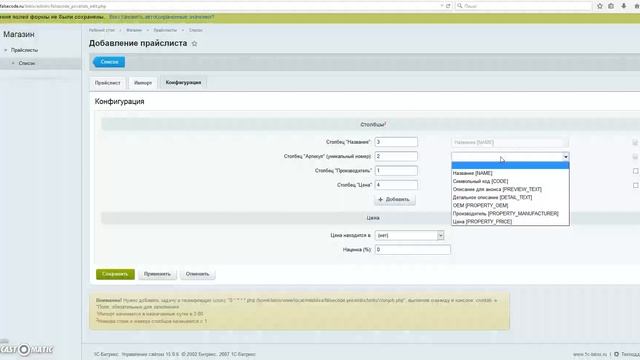
Task: Click the blue Список back button
Action: coord(109,62)
